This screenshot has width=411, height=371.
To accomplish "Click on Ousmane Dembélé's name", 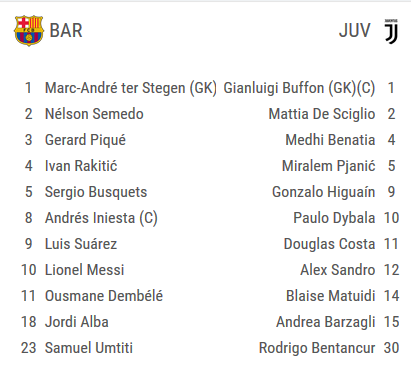I will pos(104,296).
